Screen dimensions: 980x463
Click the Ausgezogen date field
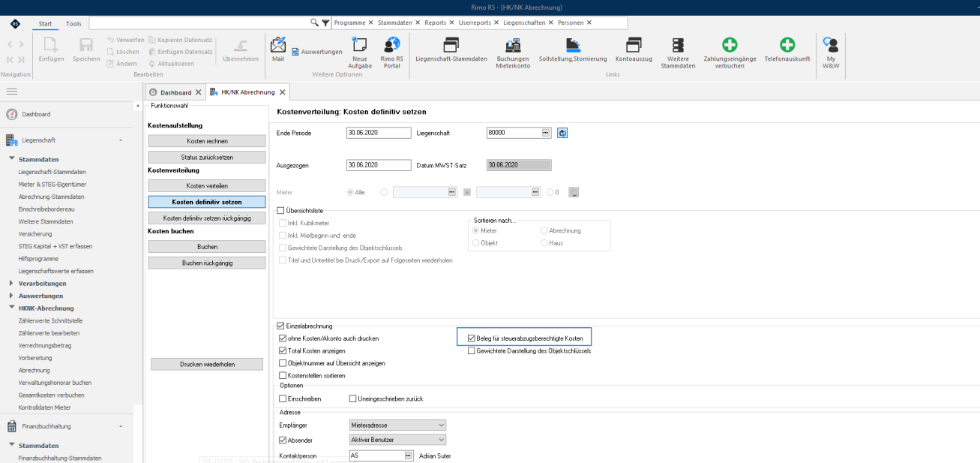coord(379,164)
